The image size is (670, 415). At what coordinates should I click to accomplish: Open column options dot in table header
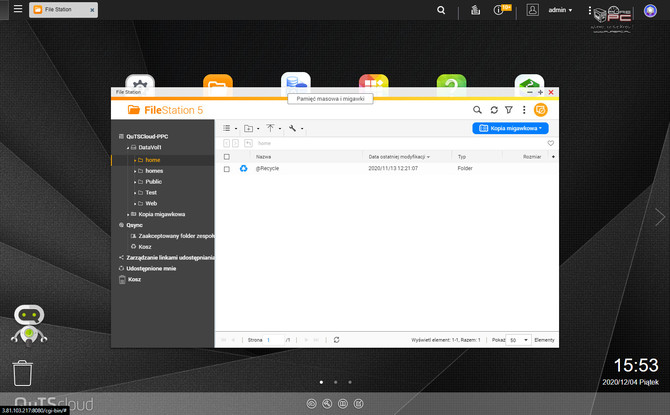pos(553,157)
